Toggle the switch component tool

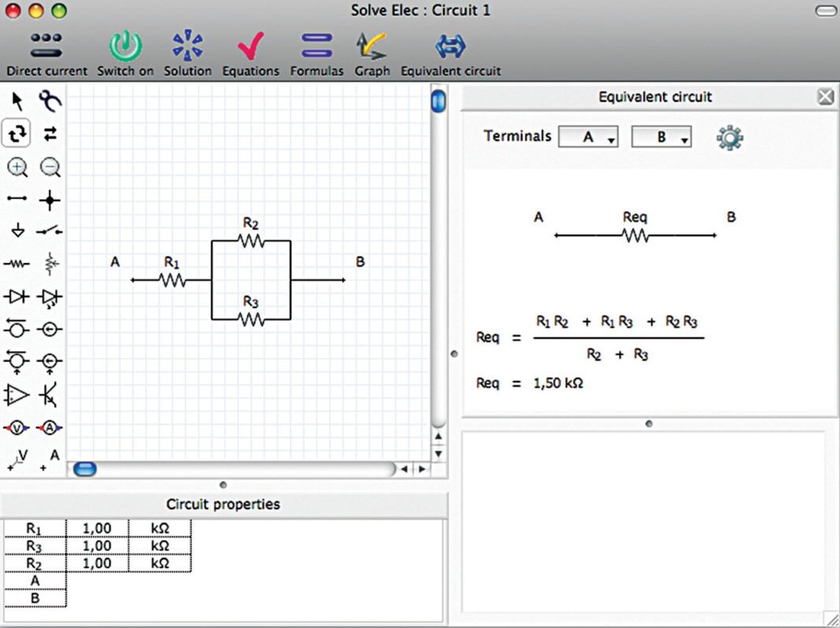49,231
